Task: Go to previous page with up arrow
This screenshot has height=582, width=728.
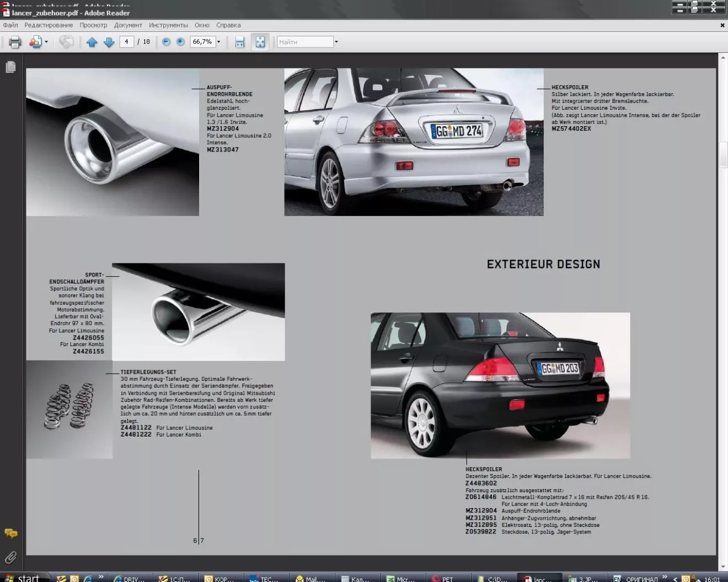Action: tap(92, 42)
